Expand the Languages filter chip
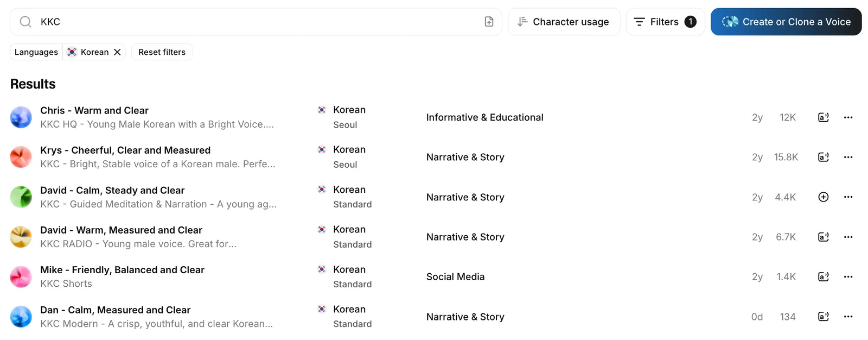 point(36,52)
